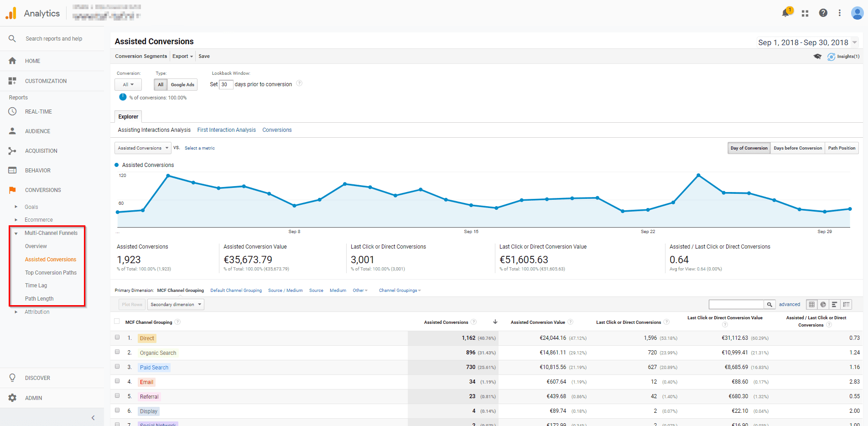Collapse the left sidebar with chevron
The height and width of the screenshot is (426, 868).
[x=93, y=418]
